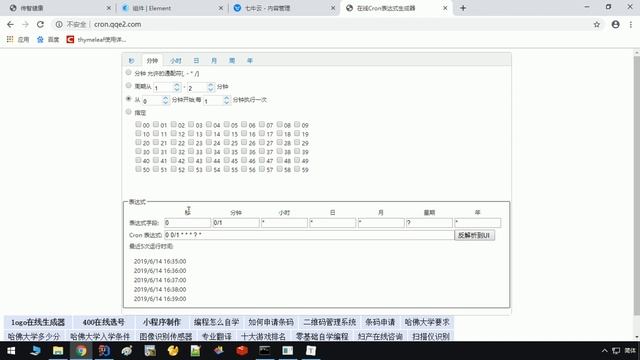Select the 月 tab
640x360 pixels.
point(214,60)
